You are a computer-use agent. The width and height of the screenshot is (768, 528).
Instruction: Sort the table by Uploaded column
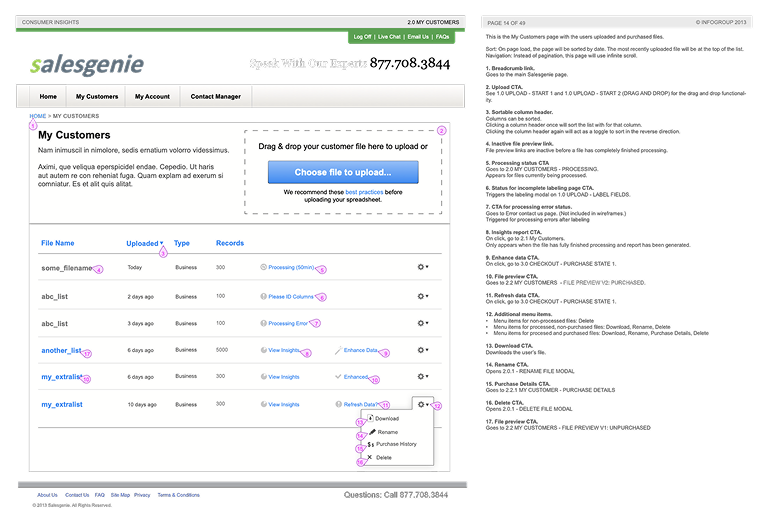pos(144,243)
